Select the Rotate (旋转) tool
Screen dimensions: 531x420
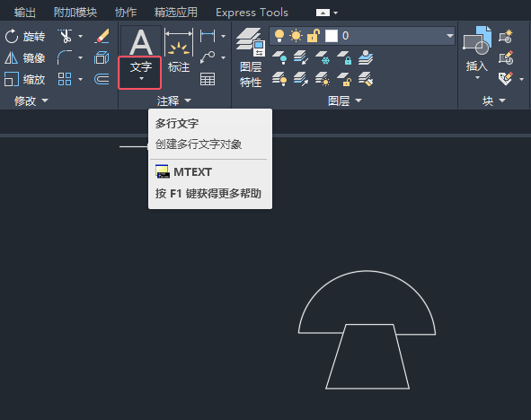pyautogui.click(x=25, y=36)
